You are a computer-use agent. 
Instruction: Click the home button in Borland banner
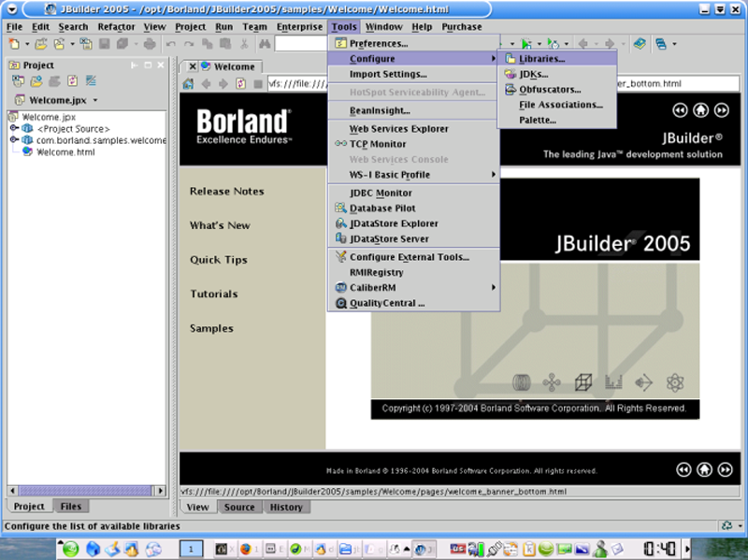[701, 110]
